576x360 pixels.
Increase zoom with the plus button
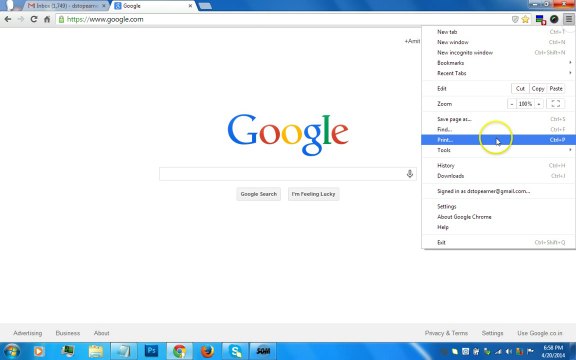[539, 104]
